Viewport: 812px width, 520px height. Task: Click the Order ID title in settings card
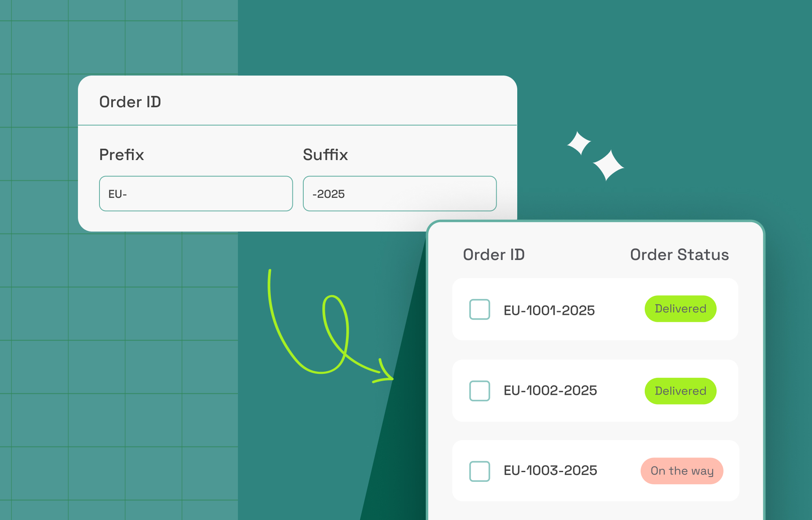[130, 102]
